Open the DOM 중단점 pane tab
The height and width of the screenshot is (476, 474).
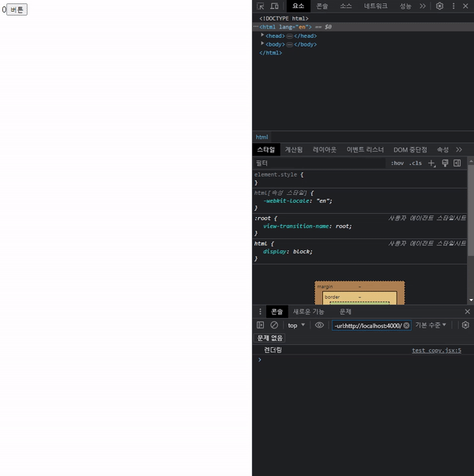pos(410,150)
